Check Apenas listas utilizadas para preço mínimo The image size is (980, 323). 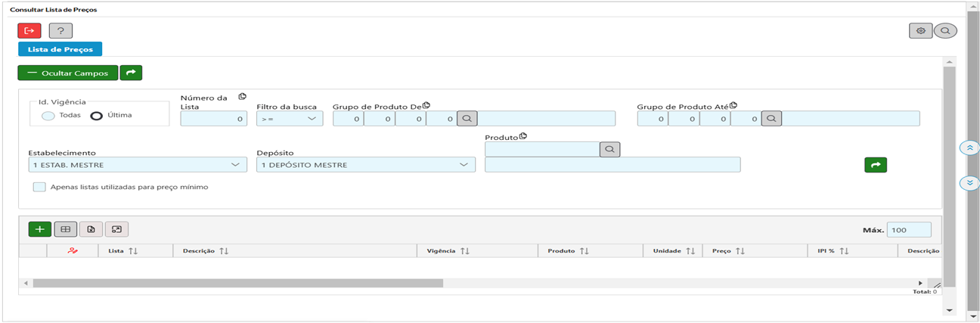tap(39, 187)
